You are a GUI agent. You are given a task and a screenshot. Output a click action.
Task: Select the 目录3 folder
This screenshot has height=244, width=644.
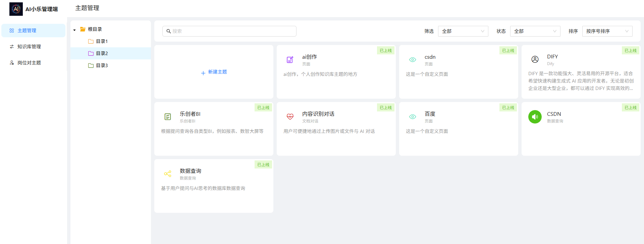click(102, 65)
